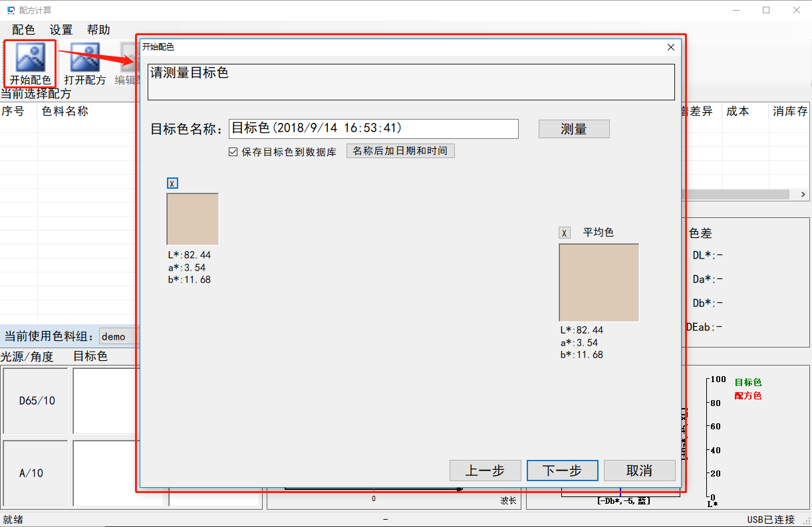Open the 帮助 menu
This screenshot has height=527, width=812.
click(x=98, y=30)
